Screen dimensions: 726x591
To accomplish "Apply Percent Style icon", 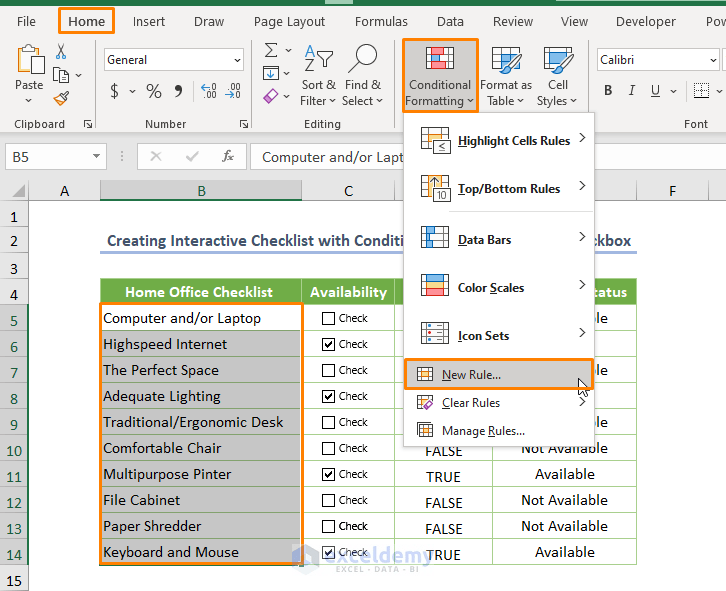I will tap(154, 91).
